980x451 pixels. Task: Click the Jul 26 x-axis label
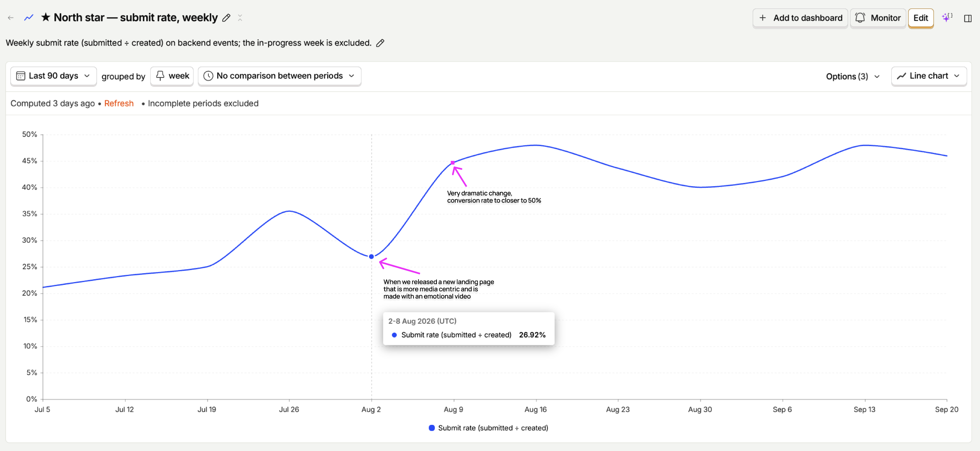click(x=289, y=410)
